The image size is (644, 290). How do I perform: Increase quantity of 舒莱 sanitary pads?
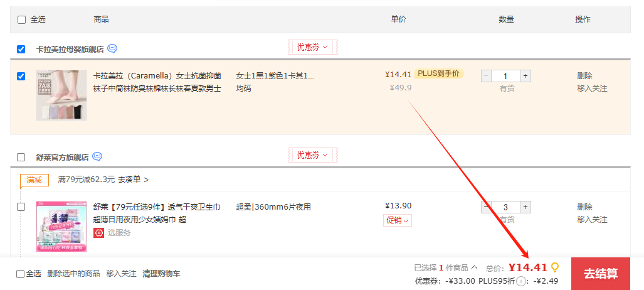click(525, 207)
